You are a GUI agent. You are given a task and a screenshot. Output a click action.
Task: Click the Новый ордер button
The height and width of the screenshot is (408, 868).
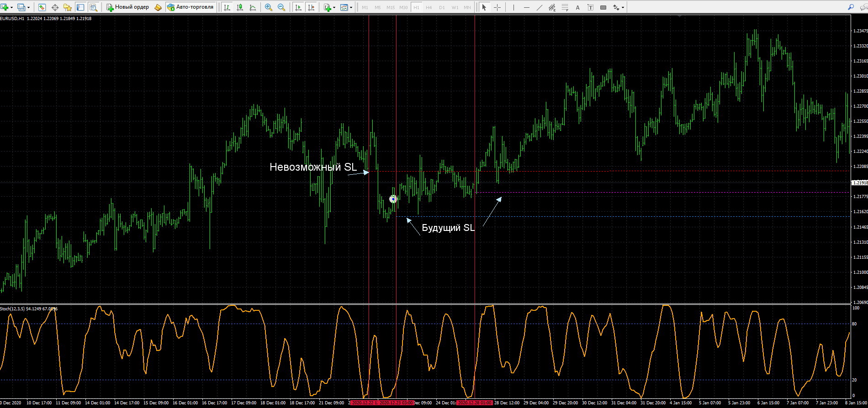(128, 7)
